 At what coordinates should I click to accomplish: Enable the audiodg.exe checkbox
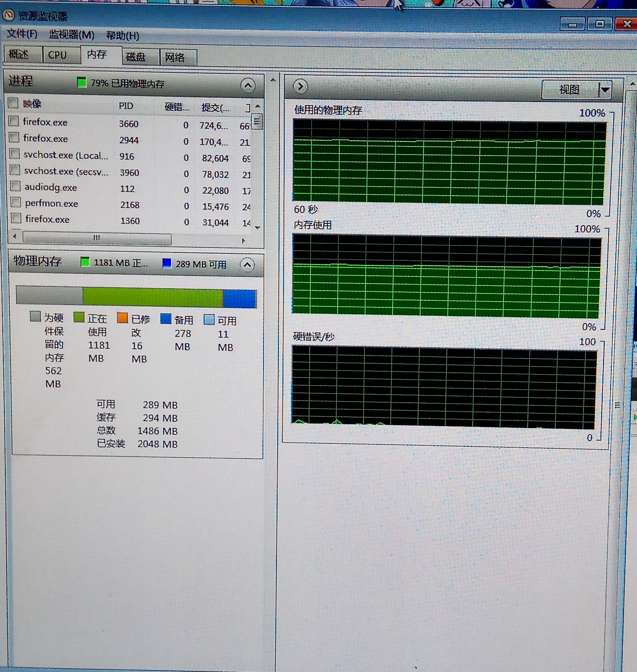(15, 186)
